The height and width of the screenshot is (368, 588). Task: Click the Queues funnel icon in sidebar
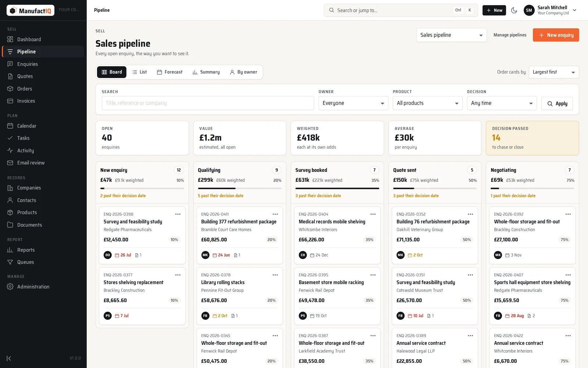pos(10,262)
